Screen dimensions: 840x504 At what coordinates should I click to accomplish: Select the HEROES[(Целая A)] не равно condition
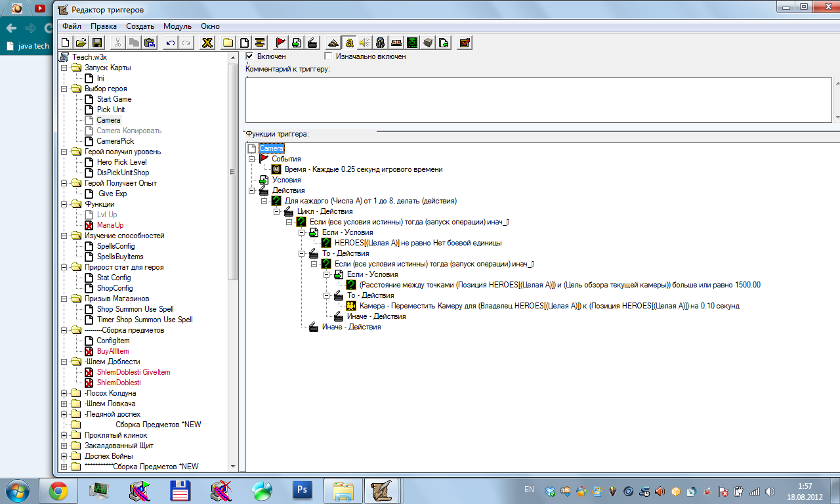pos(418,243)
